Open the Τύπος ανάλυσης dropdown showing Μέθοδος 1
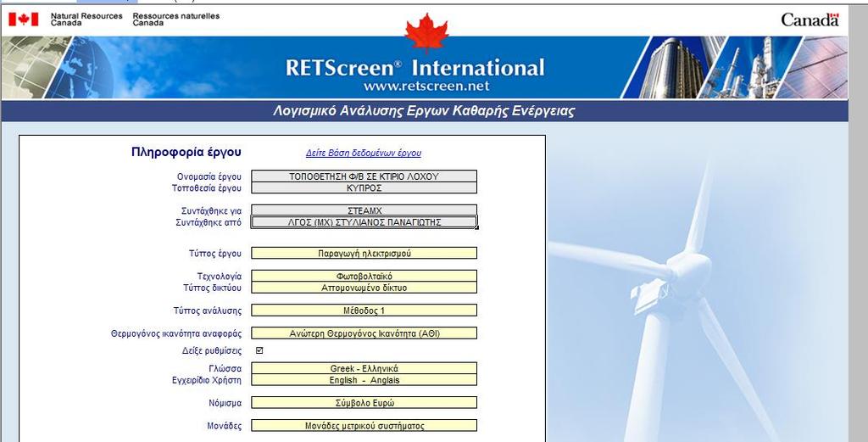 click(364, 311)
